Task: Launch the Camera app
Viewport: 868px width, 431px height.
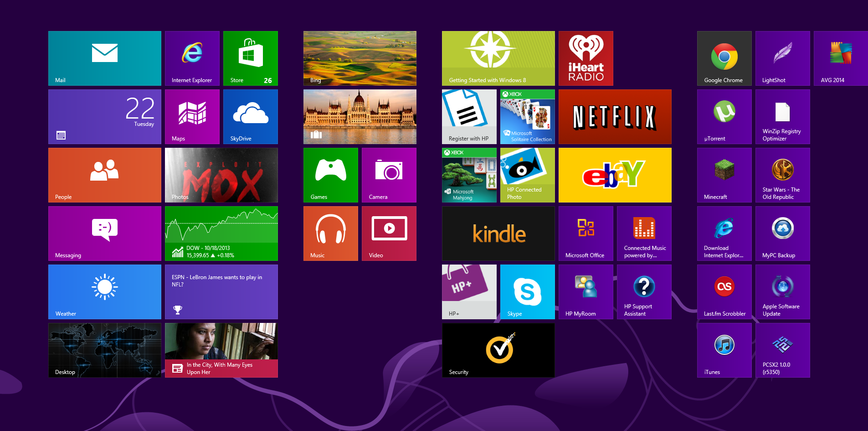Action: [389, 175]
